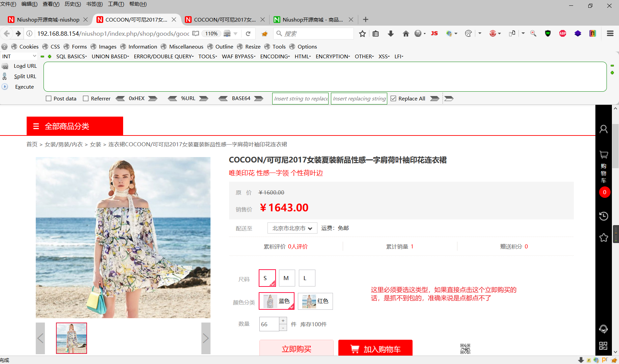Viewport: 619px width, 364px height.
Task: Open the downloads arrow icon
Action: 391,33
